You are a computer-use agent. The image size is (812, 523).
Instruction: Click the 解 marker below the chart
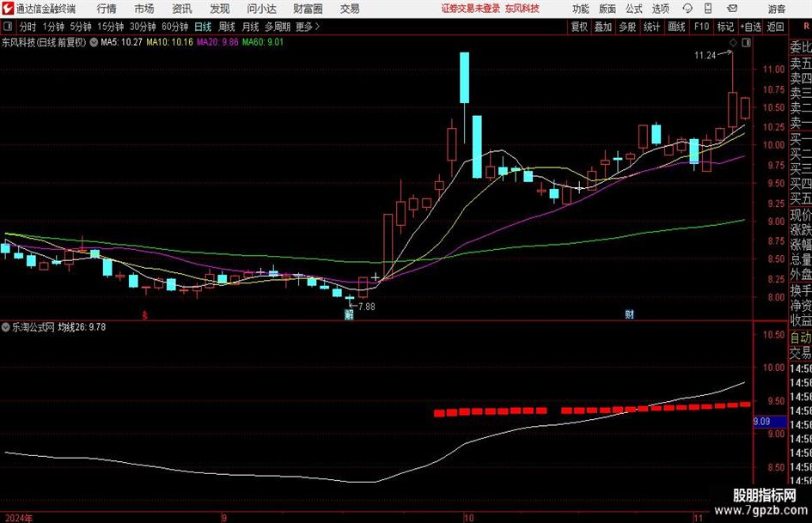tap(349, 314)
